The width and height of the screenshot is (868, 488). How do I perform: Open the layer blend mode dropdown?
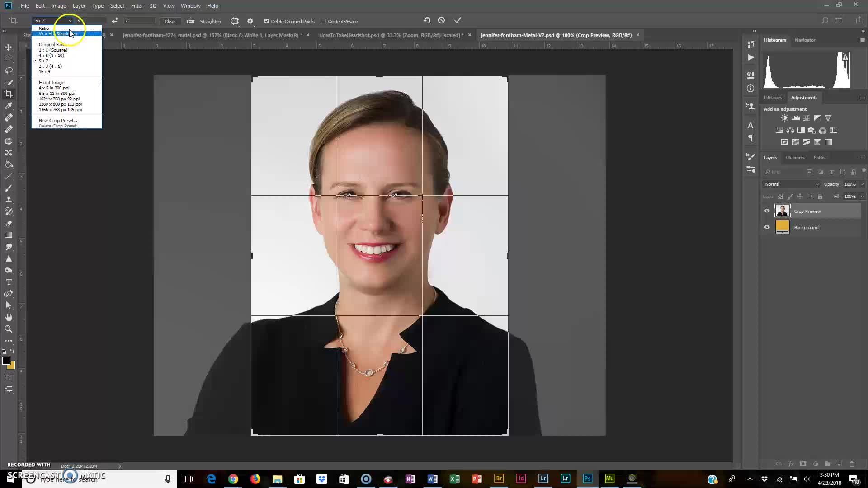click(791, 184)
